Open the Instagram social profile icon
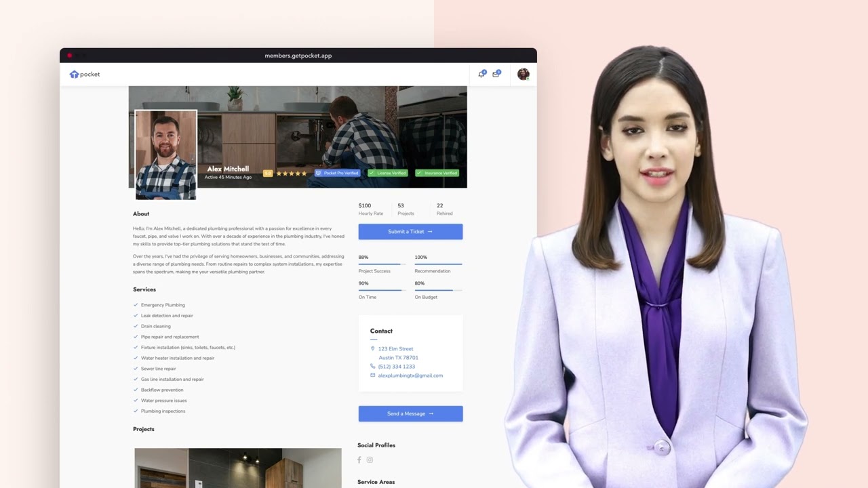 pyautogui.click(x=370, y=460)
